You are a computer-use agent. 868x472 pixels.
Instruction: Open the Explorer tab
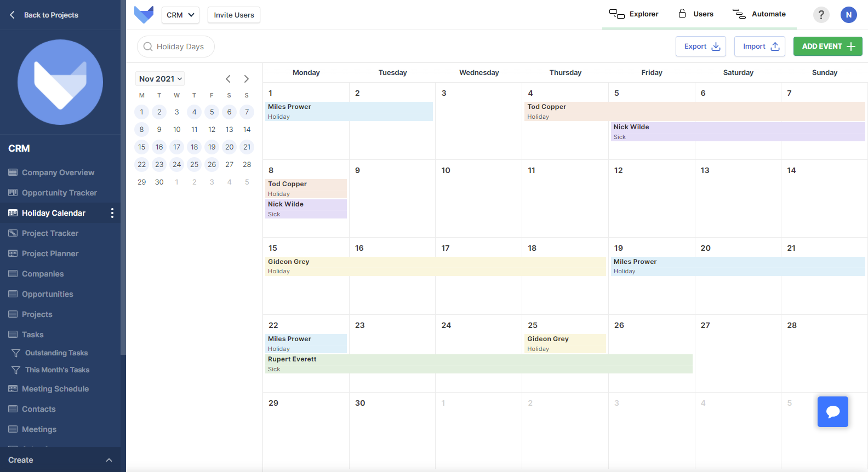point(634,14)
